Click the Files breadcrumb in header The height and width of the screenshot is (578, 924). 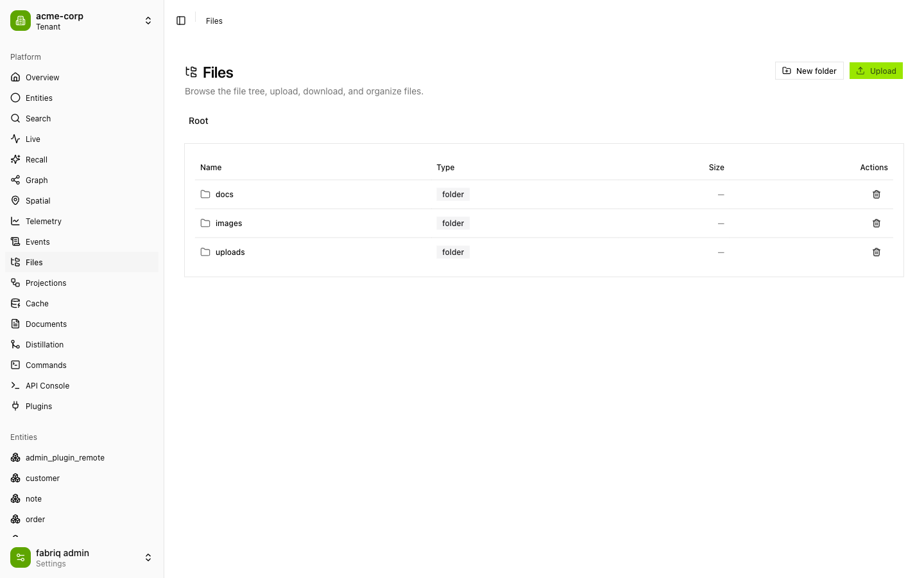pos(214,21)
